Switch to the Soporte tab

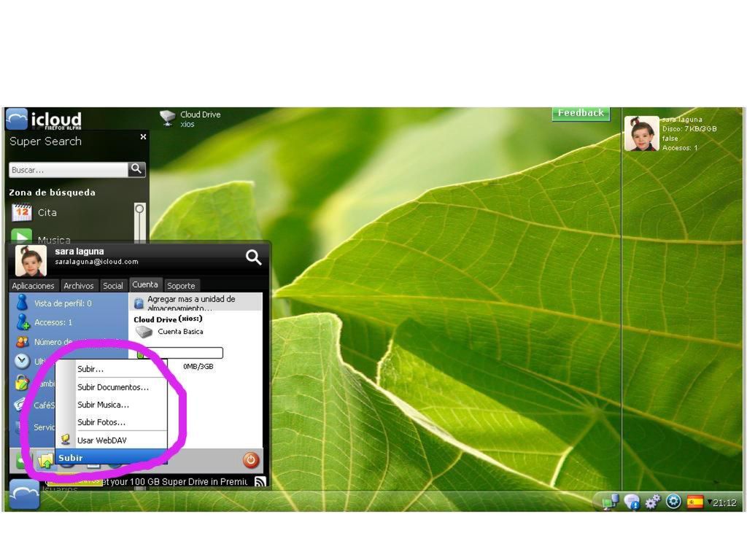click(181, 286)
